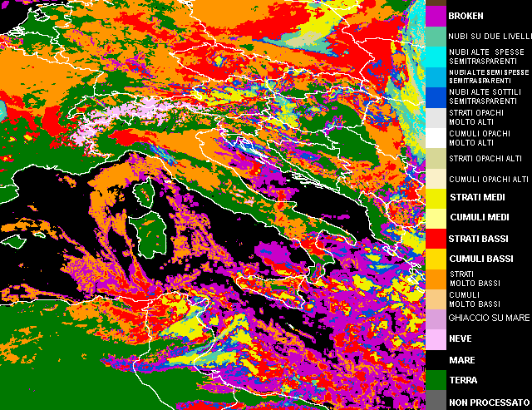532x410 pixels.
Task: Click the NUBI ALTE SEMISPESSE SEMITRASPARENTI label
Action: (489, 77)
